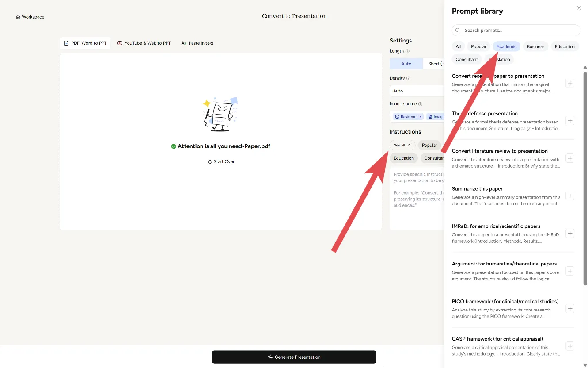
Task: Add the CASP framework prompt
Action: click(x=569, y=346)
